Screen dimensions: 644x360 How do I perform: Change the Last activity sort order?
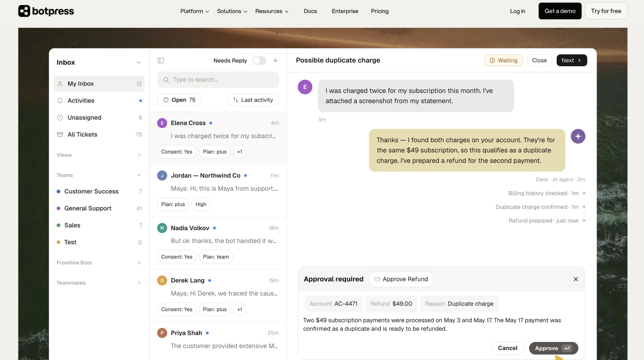pyautogui.click(x=253, y=100)
